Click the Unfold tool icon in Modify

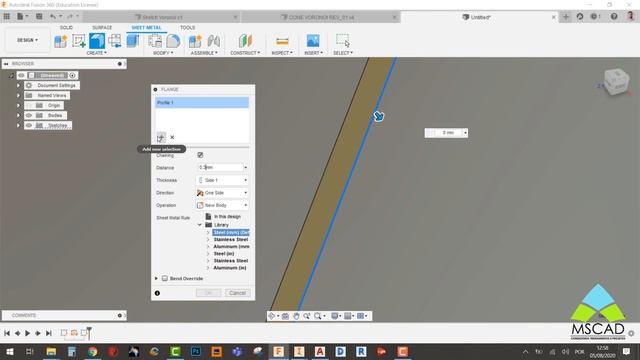click(x=155, y=41)
